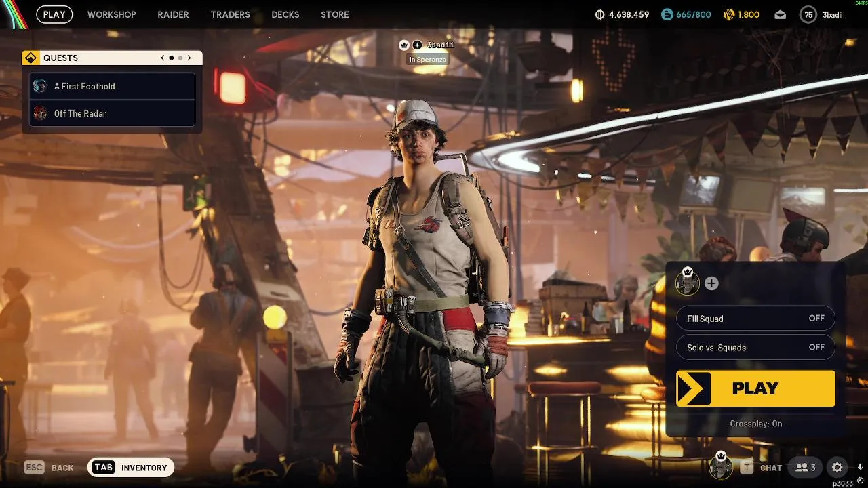The height and width of the screenshot is (488, 868).
Task: Select the second quest page dot
Action: [180, 58]
